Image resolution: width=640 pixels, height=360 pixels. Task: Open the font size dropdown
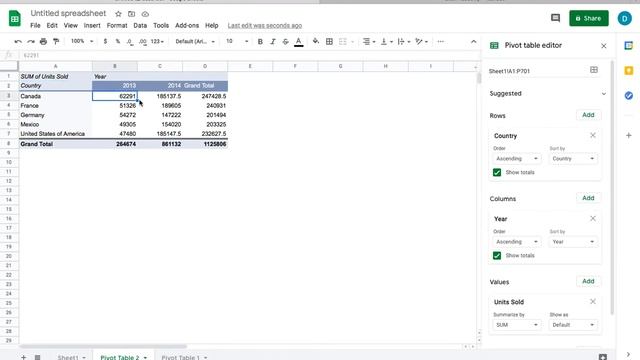pyautogui.click(x=237, y=42)
